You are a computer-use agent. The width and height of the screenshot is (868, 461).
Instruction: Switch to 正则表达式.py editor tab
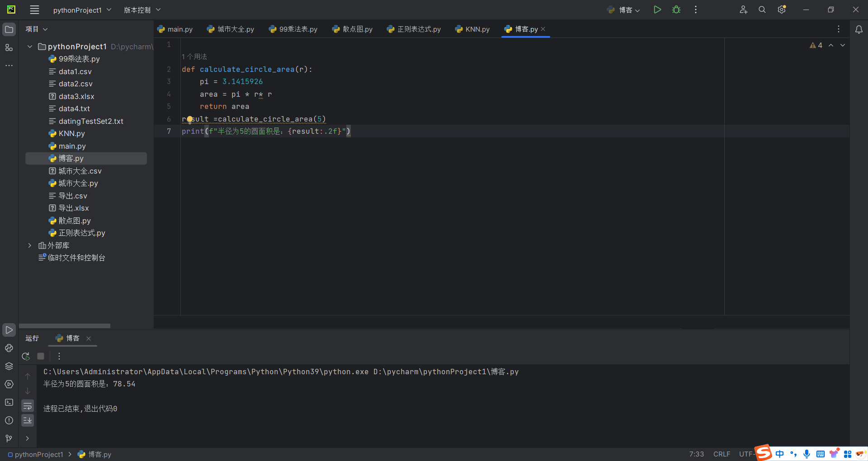pos(414,29)
